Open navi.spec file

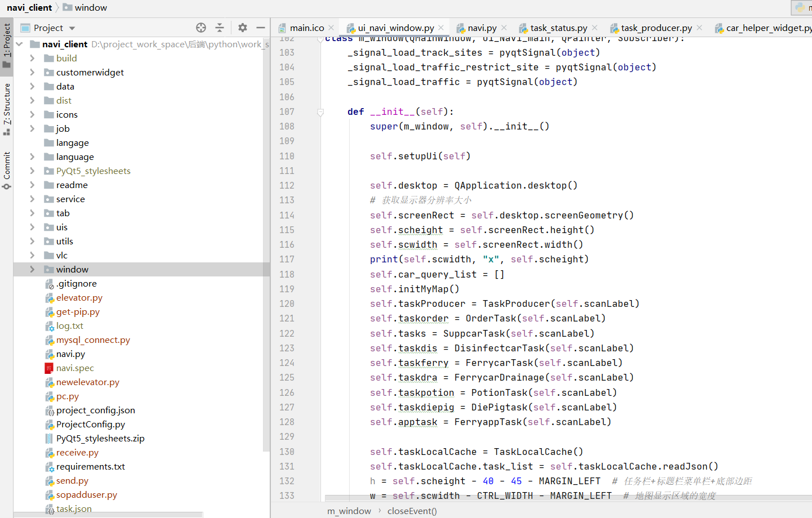pyautogui.click(x=75, y=368)
